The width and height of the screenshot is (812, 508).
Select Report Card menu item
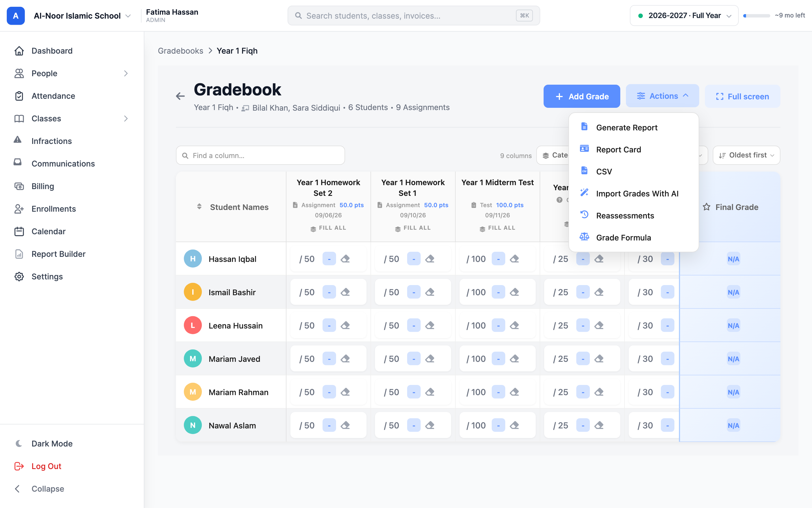pyautogui.click(x=634, y=150)
